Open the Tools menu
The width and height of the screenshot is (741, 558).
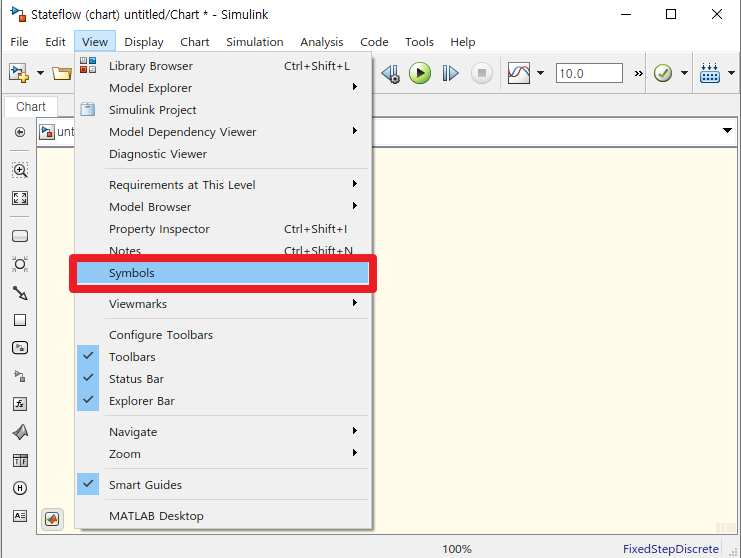(x=419, y=42)
